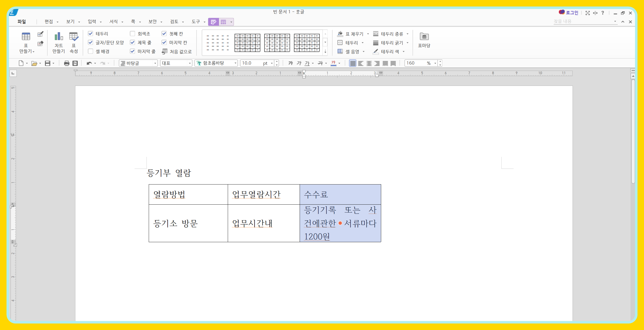Click the font color 가 swatch
This screenshot has height=330, width=644.
pyautogui.click(x=333, y=63)
